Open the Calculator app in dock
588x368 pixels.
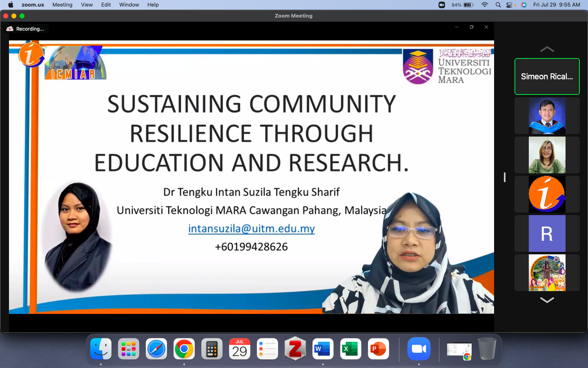212,349
